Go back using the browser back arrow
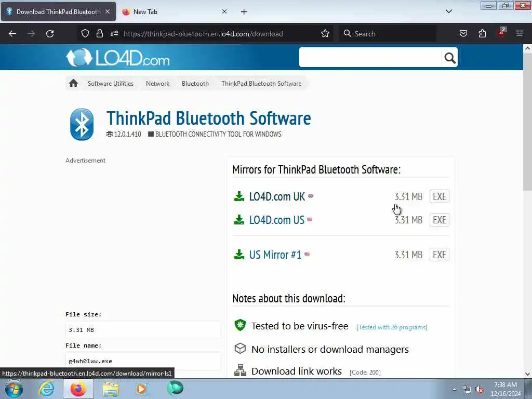Viewport: 532px width, 399px height. [12, 34]
